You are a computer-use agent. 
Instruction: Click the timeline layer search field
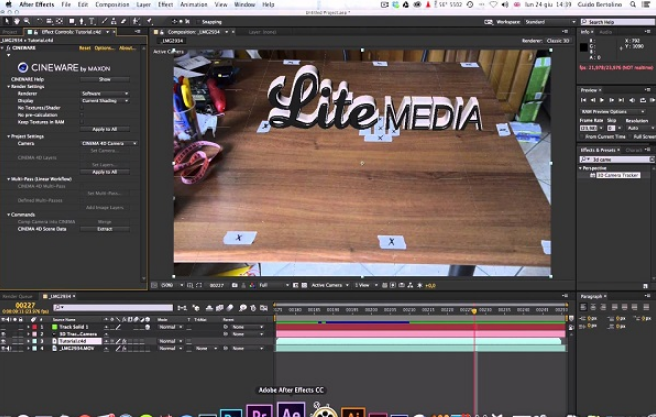point(113,308)
